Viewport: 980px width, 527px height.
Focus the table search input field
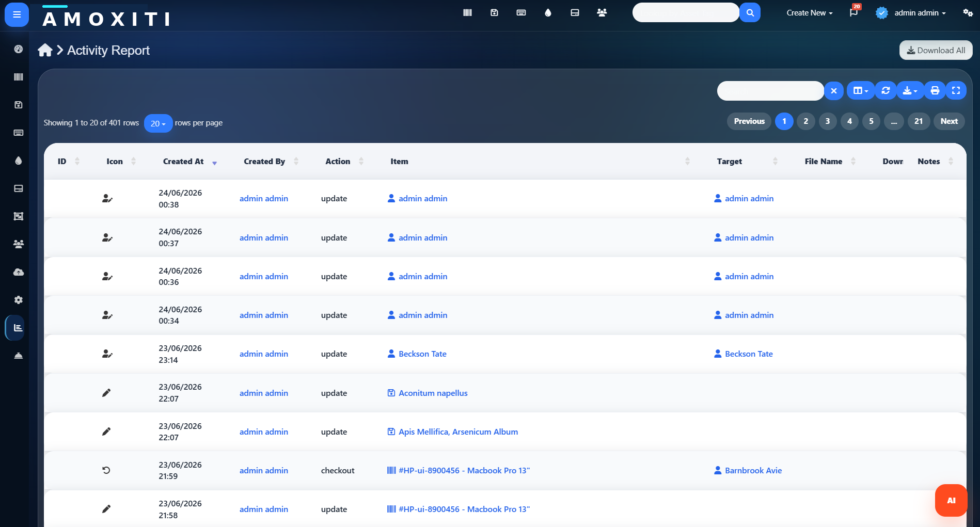pyautogui.click(x=770, y=91)
